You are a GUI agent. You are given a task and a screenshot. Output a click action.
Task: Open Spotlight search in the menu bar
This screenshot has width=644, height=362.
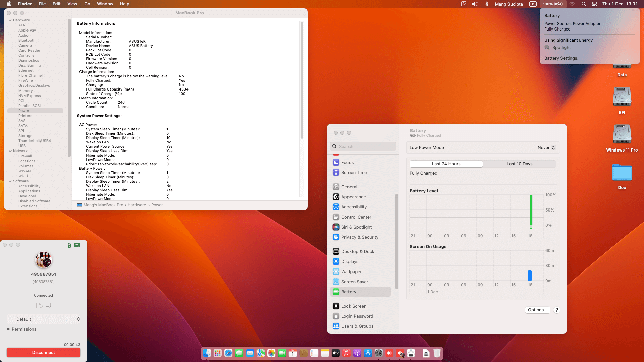click(x=584, y=4)
